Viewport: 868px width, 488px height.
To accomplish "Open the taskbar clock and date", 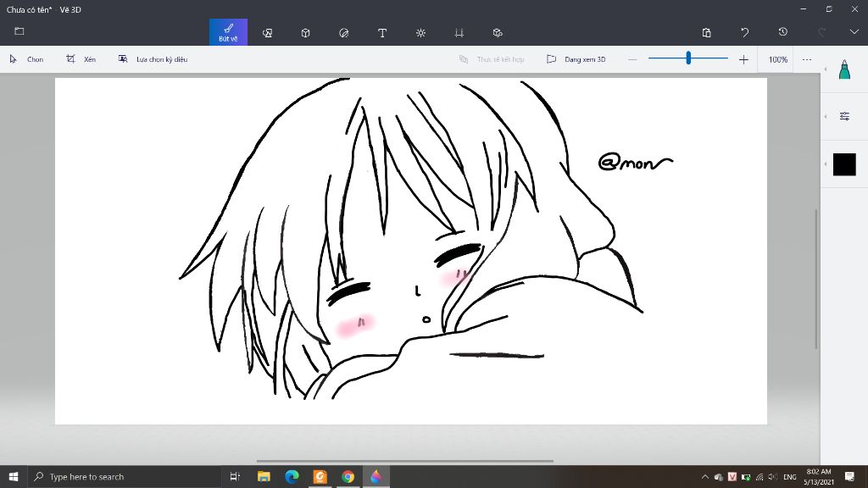I will pyautogui.click(x=819, y=476).
